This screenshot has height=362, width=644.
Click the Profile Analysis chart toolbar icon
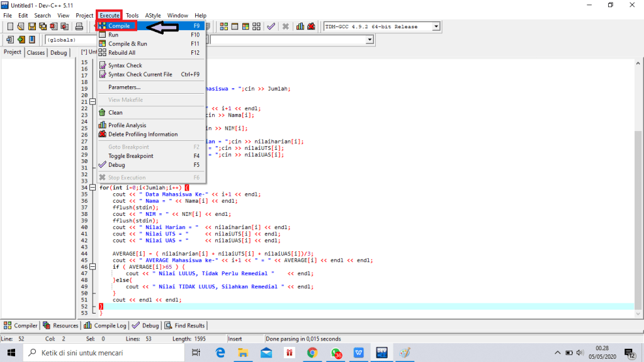300,26
